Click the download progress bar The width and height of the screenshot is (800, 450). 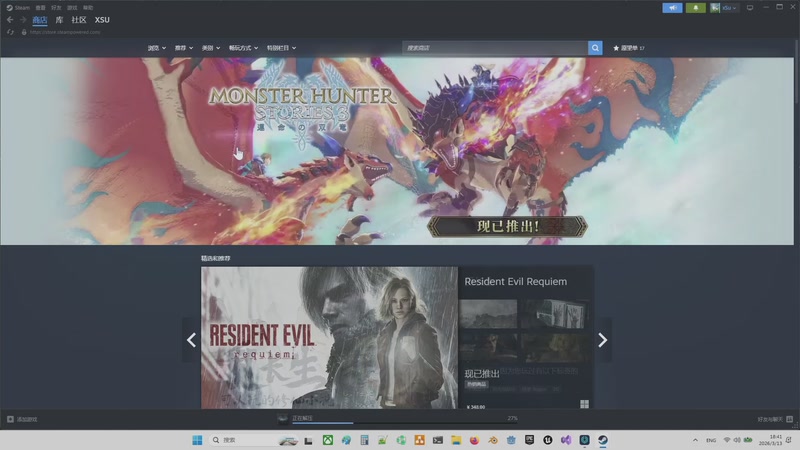[405, 423]
